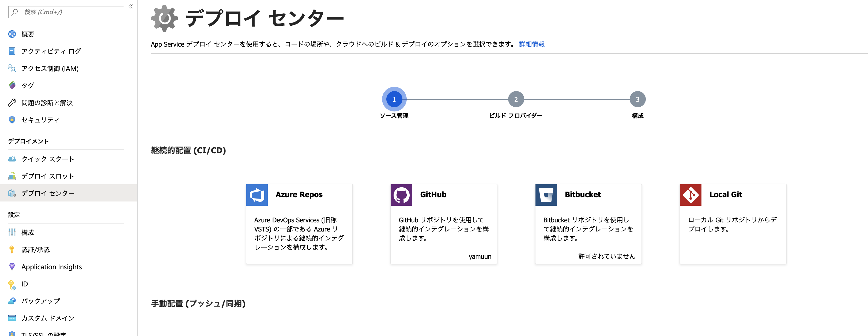Click the Local Git logo icon
Image resolution: width=868 pixels, height=336 pixels.
click(x=691, y=195)
